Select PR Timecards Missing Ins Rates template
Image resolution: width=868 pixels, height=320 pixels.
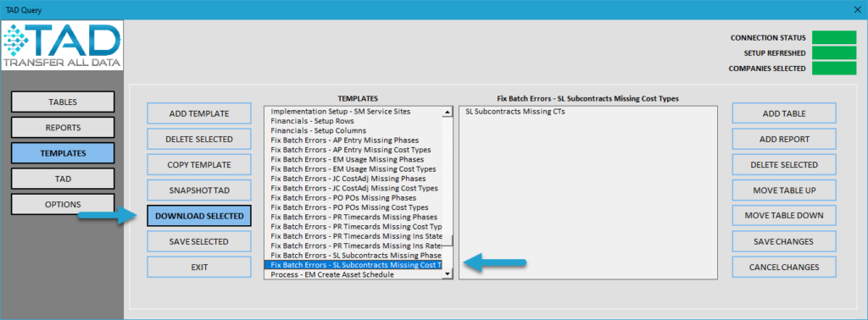pos(353,246)
